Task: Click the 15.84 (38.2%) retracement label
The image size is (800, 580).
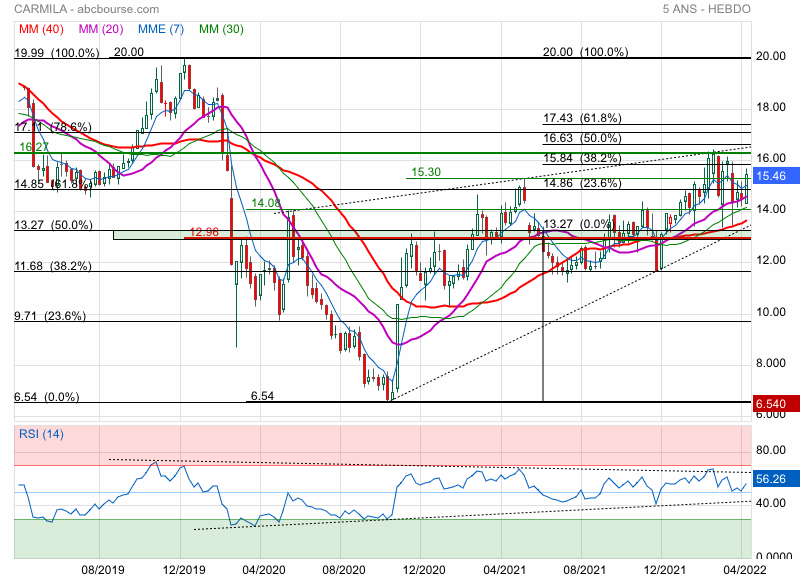Action: [582, 158]
